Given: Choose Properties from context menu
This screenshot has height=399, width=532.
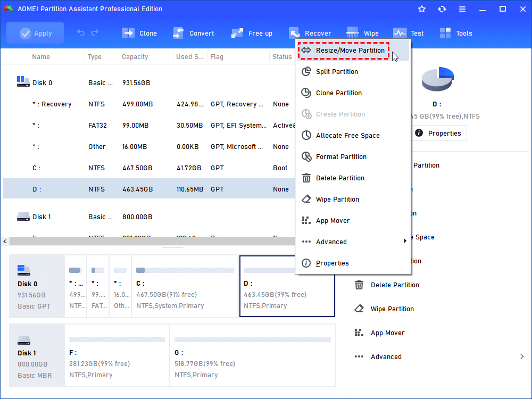Looking at the screenshot, I should pyautogui.click(x=353, y=263).
